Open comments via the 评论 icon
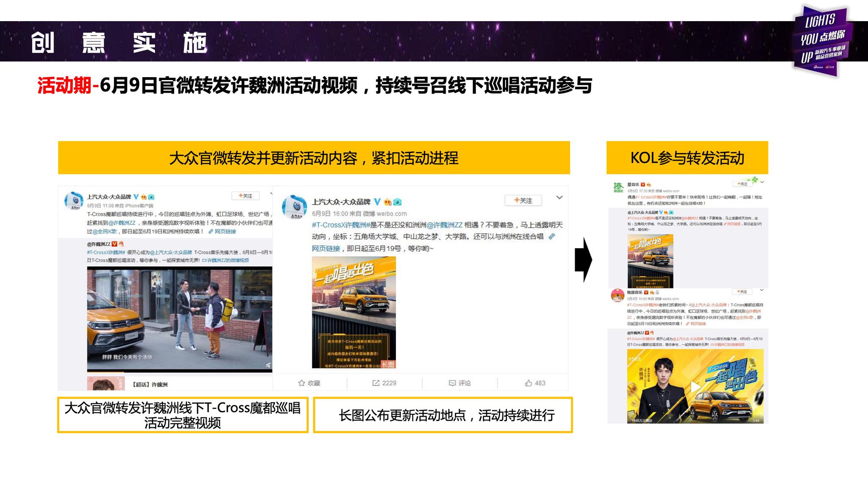The width and height of the screenshot is (868, 488). 452,383
